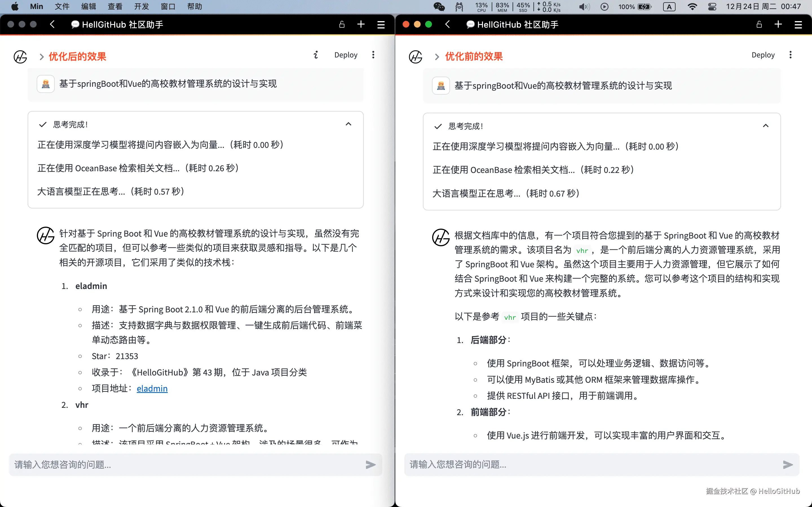Toggle the Wi-Fi menu bar icon

coord(692,7)
